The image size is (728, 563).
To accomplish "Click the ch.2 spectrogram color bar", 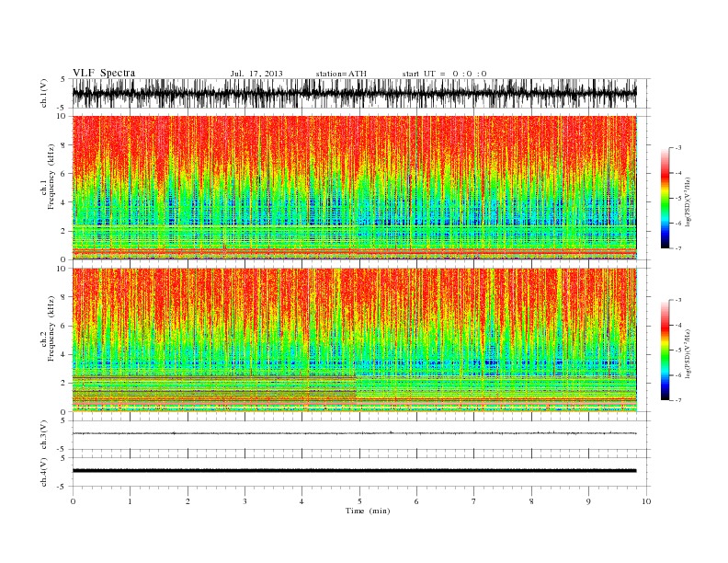I will point(665,350).
